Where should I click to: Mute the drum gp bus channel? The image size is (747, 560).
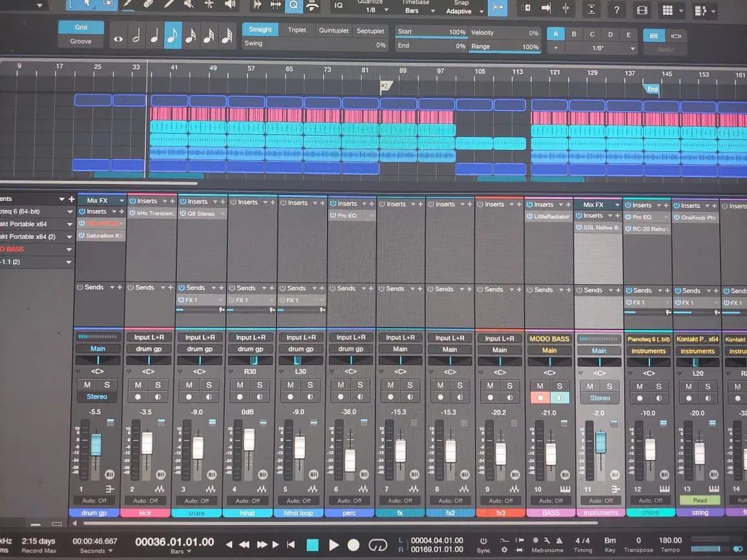coord(87,385)
